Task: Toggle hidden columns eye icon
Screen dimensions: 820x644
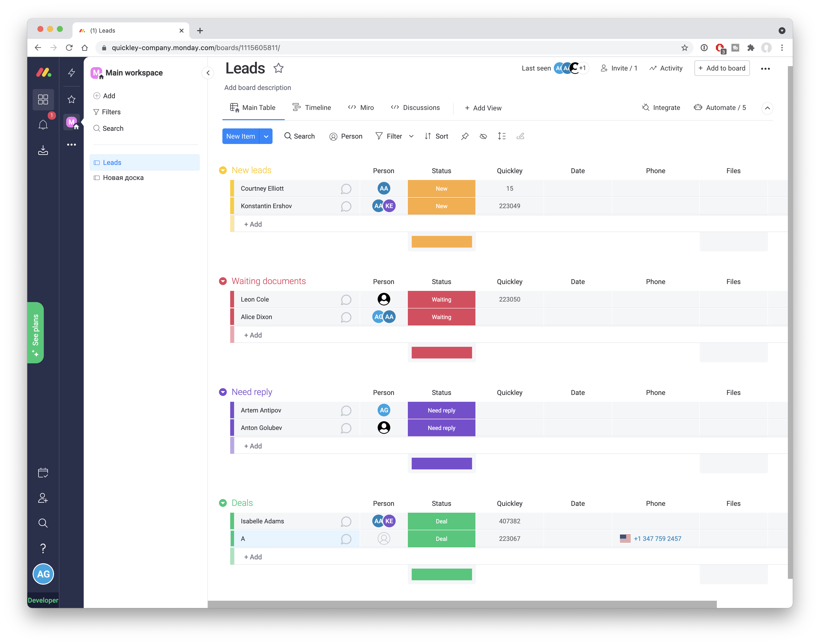Action: coord(483,136)
